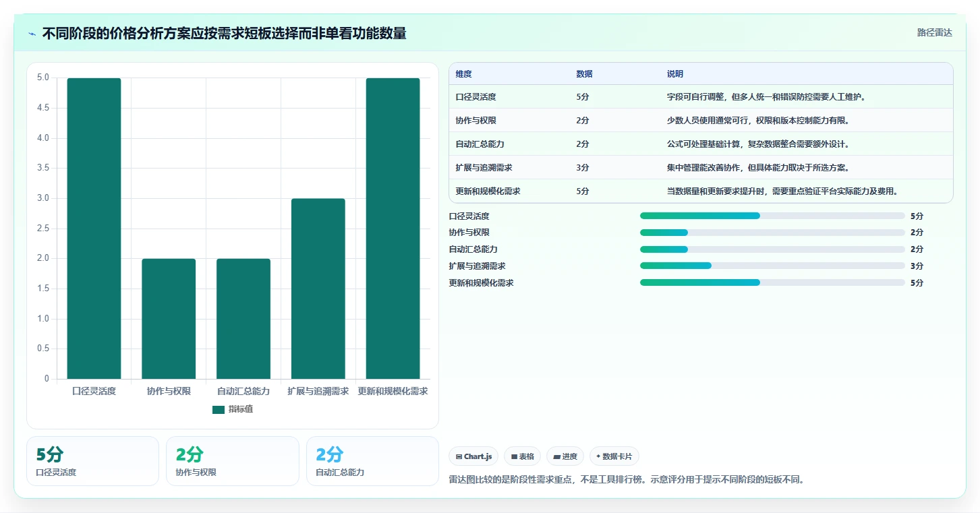Click the description starting 当数据量和更新要求提升时
The width and height of the screenshot is (980, 513).
tap(782, 191)
